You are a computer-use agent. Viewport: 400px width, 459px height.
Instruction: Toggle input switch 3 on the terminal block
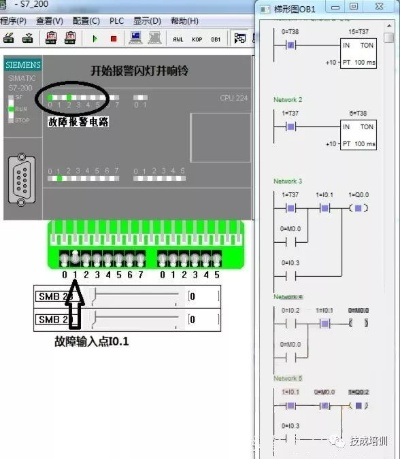pos(97,259)
